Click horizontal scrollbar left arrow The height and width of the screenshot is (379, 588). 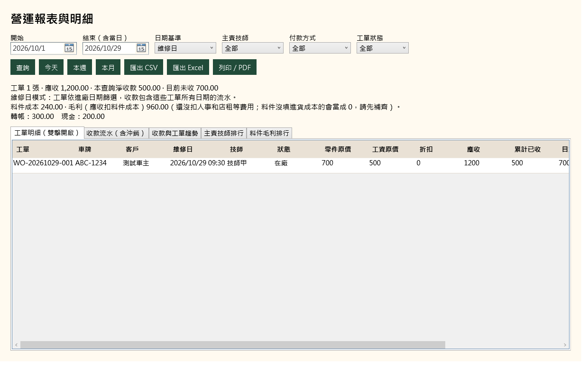[16, 345]
